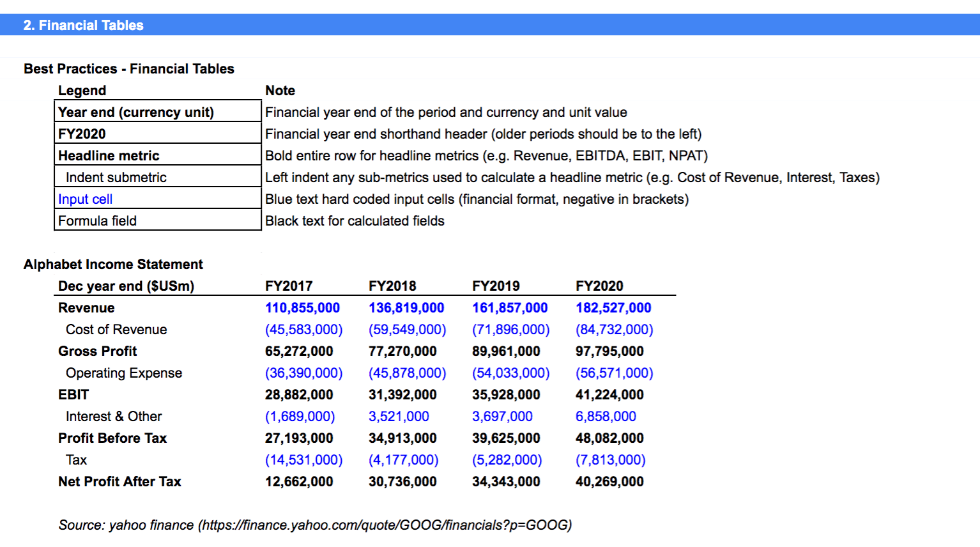Click the 'Operating Expense' row label
This screenshot has width=980, height=547.
[124, 373]
